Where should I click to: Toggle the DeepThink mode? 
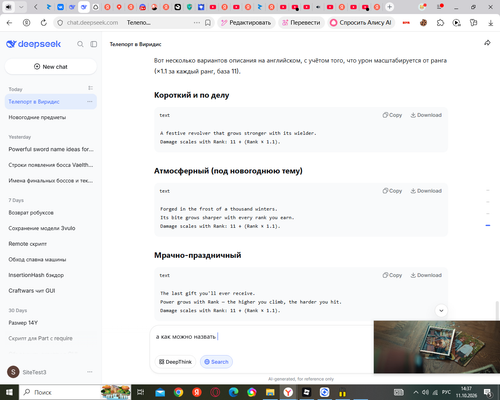(x=175, y=362)
